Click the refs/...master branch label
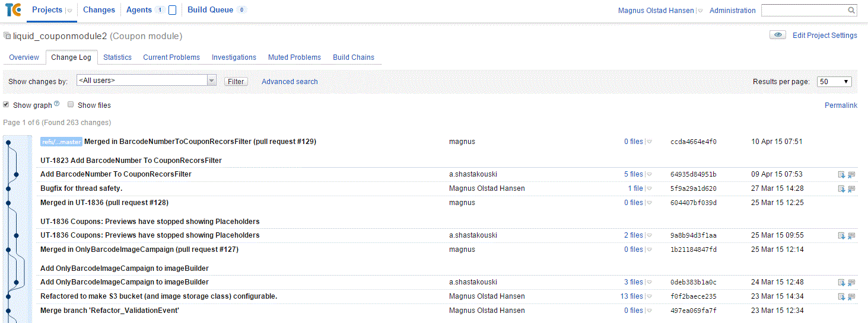Viewport: 868px width, 323px height. [61, 142]
